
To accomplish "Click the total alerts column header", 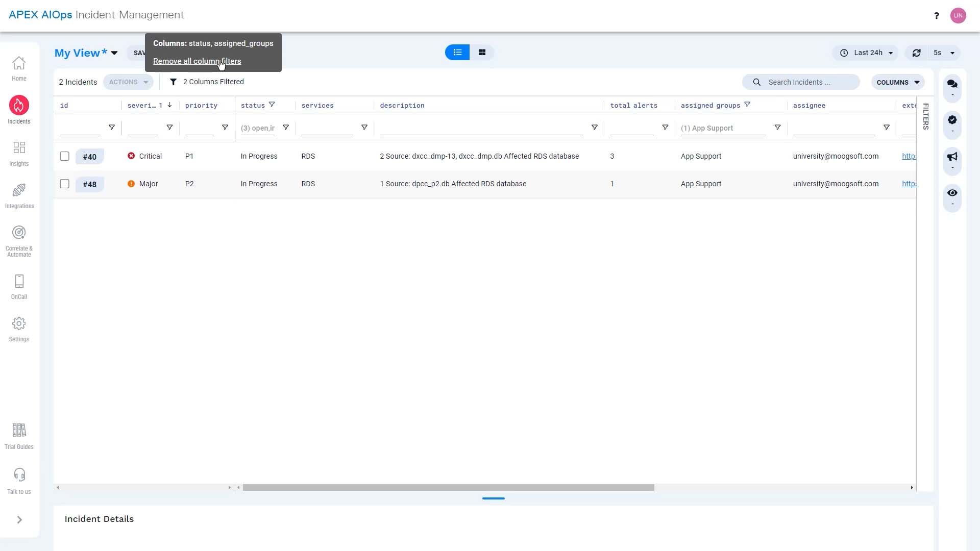I will (x=634, y=106).
